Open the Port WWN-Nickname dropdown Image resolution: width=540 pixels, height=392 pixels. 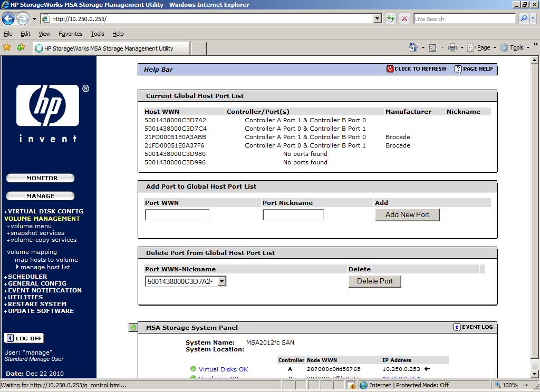point(186,281)
